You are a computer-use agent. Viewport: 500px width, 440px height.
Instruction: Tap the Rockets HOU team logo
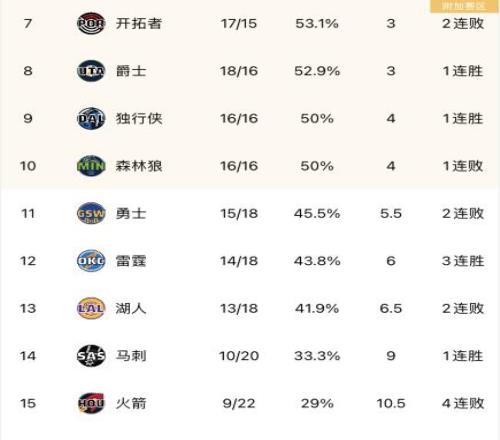91,403
